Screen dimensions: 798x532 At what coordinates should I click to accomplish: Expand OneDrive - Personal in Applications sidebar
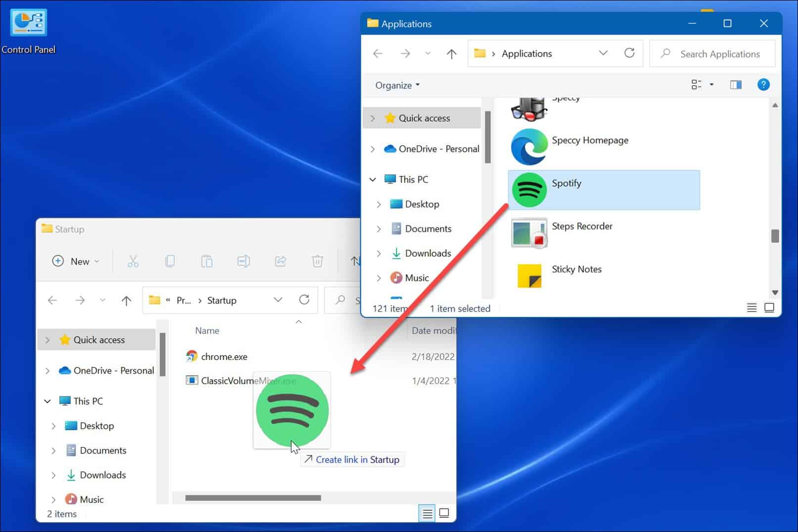point(373,149)
